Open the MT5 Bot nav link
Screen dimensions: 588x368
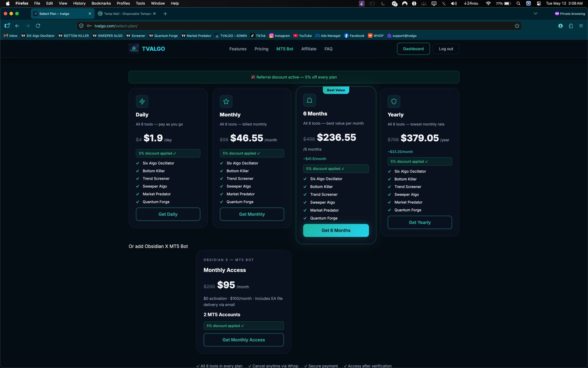pos(285,49)
